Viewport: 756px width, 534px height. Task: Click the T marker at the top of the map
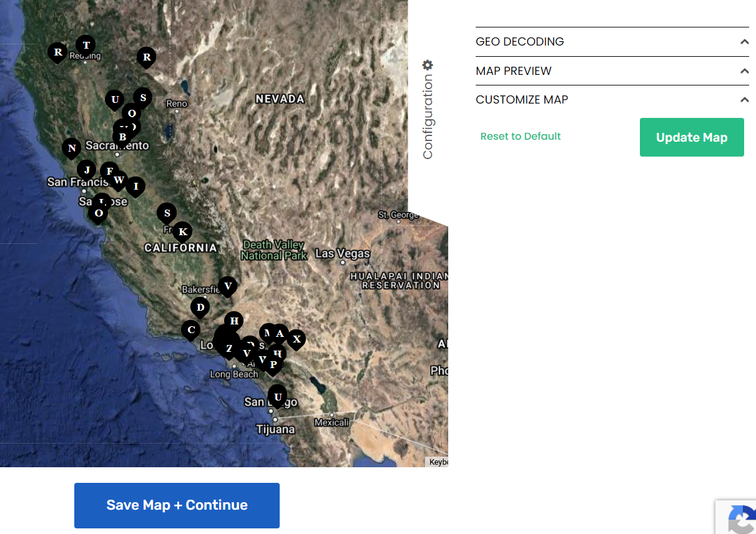86,44
